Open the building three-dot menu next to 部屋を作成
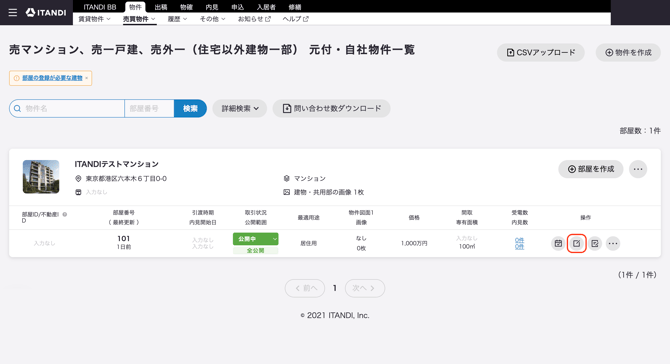This screenshot has height=364, width=670. tap(638, 169)
